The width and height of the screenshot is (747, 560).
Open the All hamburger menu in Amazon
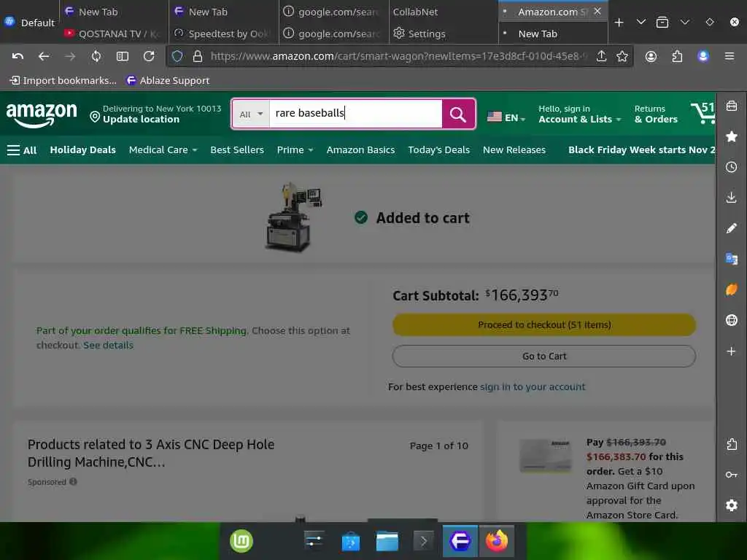pyautogui.click(x=22, y=150)
